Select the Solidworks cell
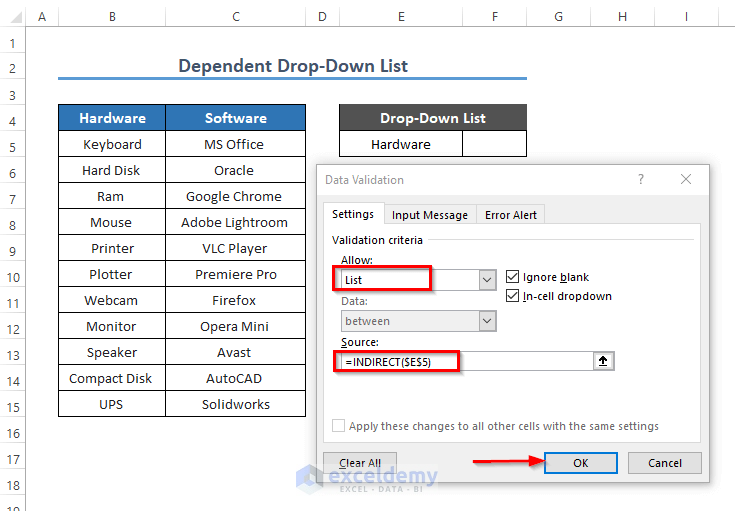This screenshot has width=735, height=511. (x=236, y=404)
